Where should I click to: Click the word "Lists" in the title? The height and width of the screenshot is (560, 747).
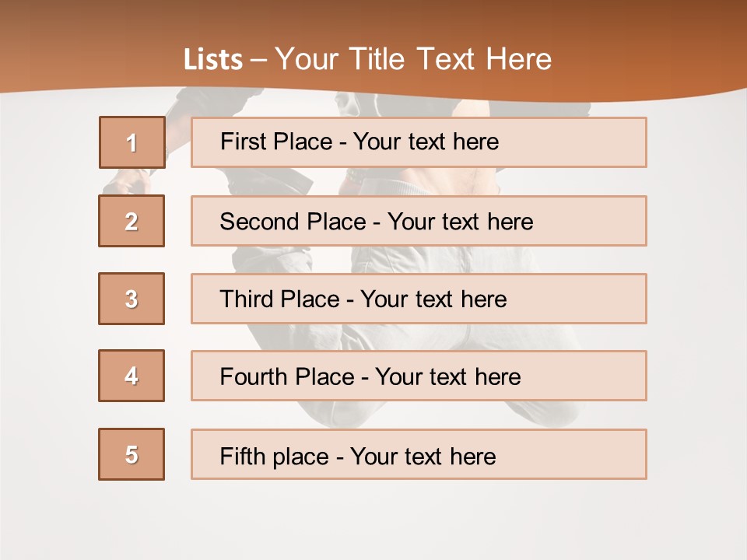click(212, 60)
